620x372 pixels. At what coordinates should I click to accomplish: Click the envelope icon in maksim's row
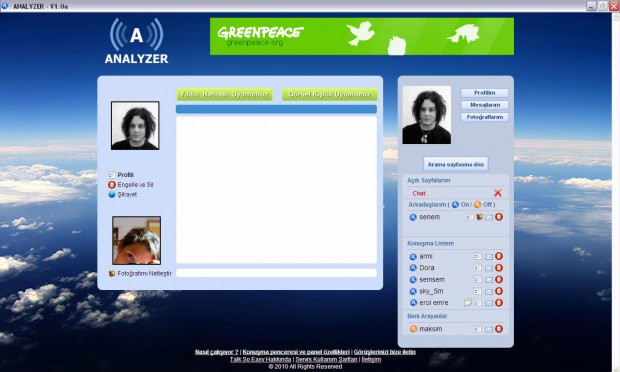pyautogui.click(x=489, y=329)
